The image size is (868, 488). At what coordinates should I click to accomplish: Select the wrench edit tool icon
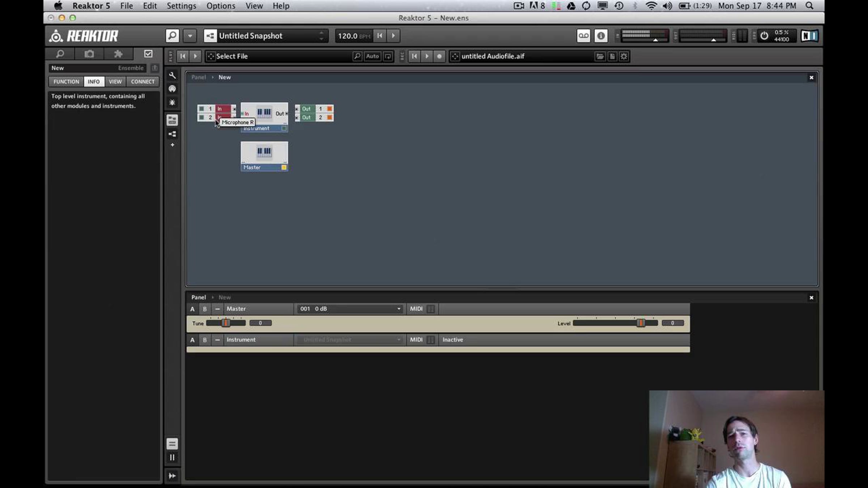[172, 75]
